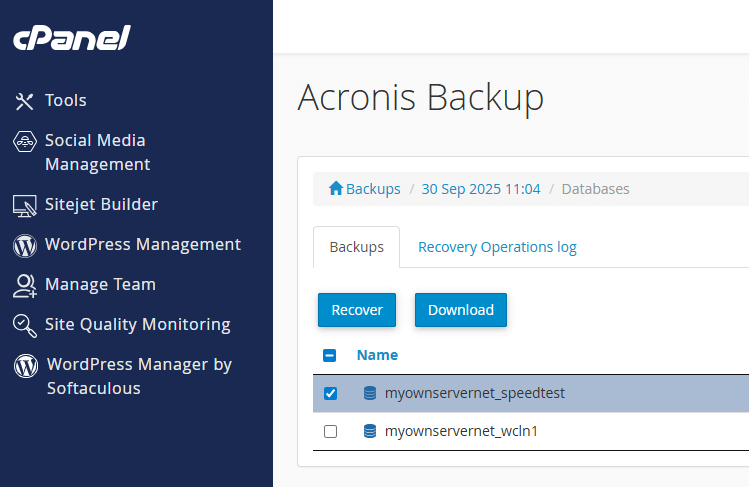Open Tools via wrench icon
Viewport: 749px width, 487px height.
tap(25, 101)
